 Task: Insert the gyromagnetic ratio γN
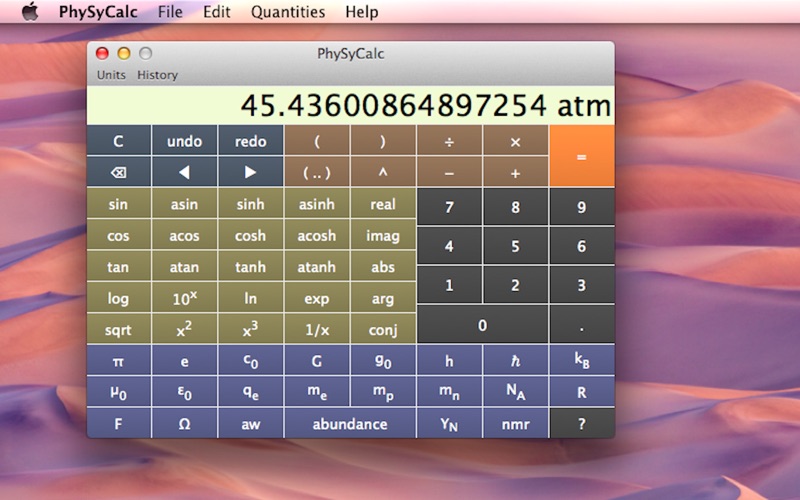click(x=449, y=423)
